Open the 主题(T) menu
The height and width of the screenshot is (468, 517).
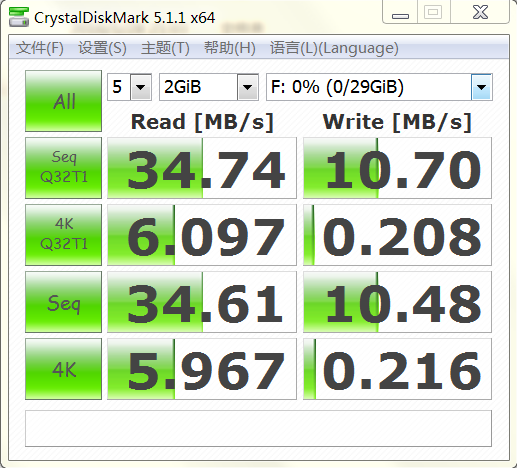point(165,48)
